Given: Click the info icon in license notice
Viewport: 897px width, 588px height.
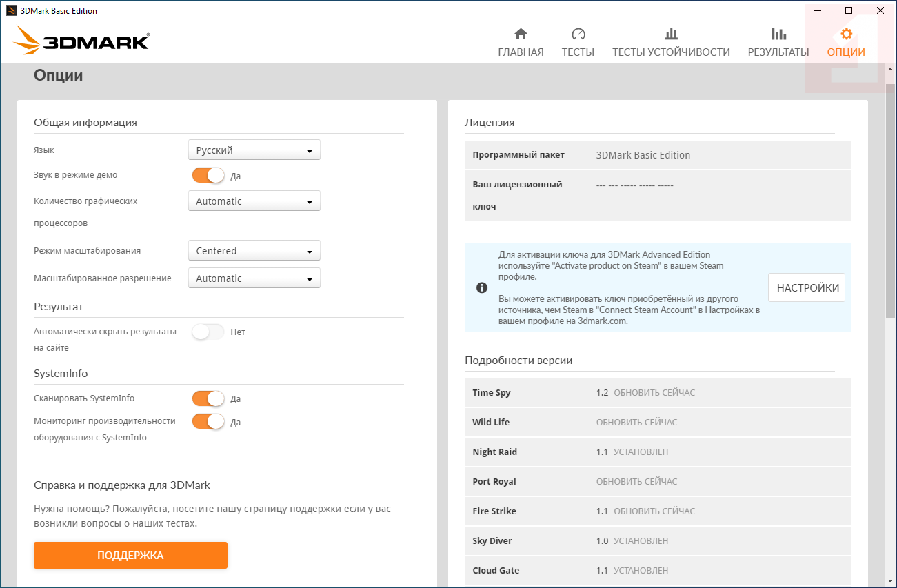Looking at the screenshot, I should 482,287.
